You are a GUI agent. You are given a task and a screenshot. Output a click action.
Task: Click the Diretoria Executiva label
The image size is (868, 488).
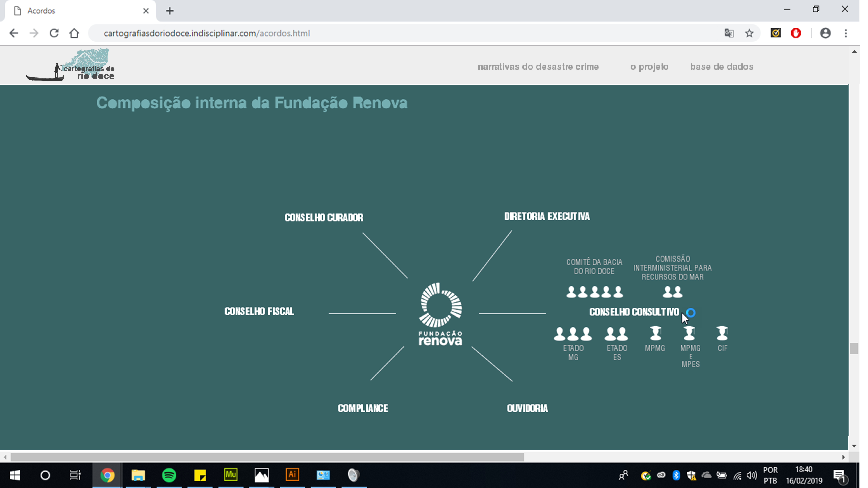[x=547, y=216]
